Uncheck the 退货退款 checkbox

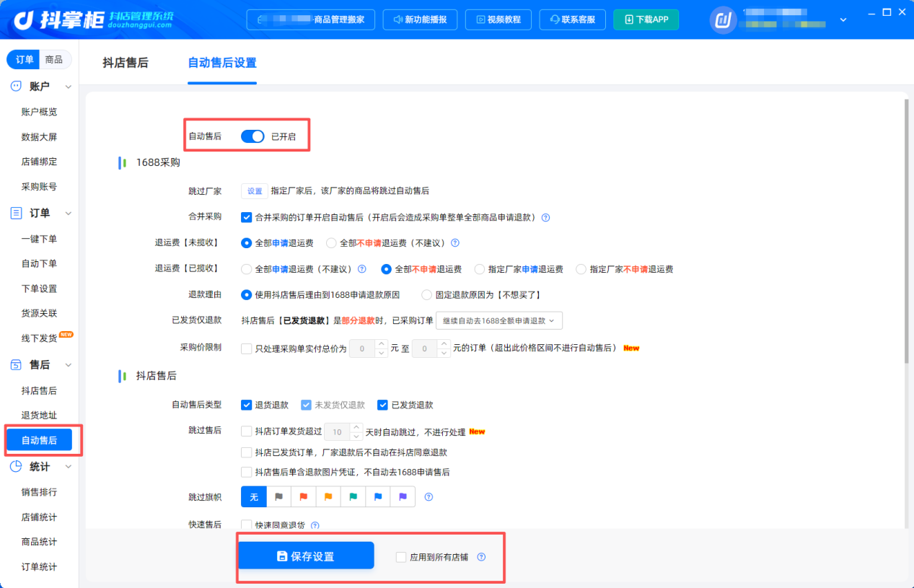(x=247, y=405)
